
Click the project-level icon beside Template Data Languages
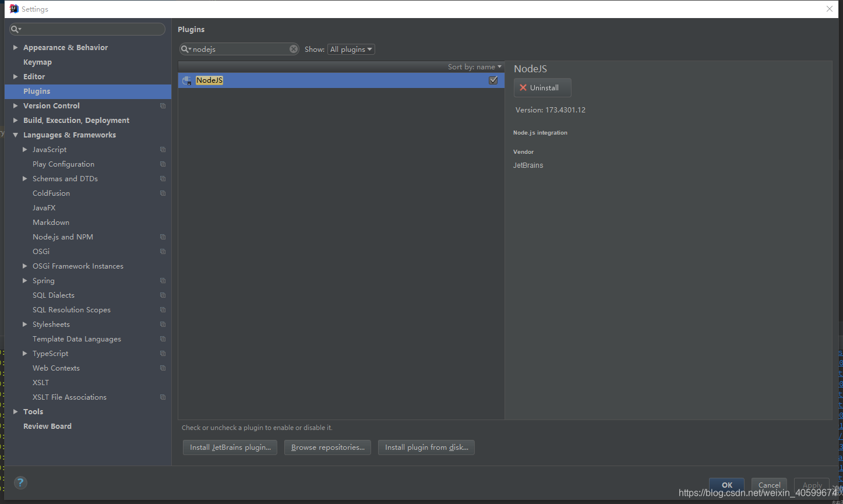coord(163,339)
